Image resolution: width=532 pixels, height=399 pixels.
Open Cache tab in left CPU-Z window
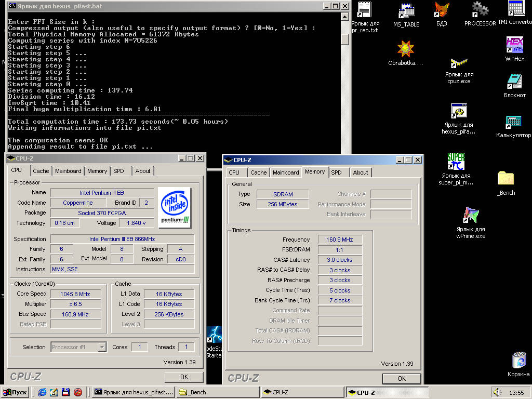[x=41, y=171]
